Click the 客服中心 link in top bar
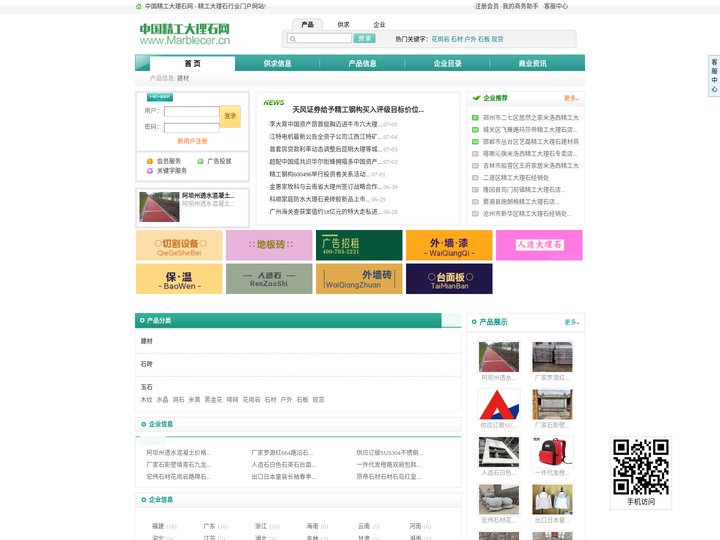720x540 pixels. [x=556, y=6]
